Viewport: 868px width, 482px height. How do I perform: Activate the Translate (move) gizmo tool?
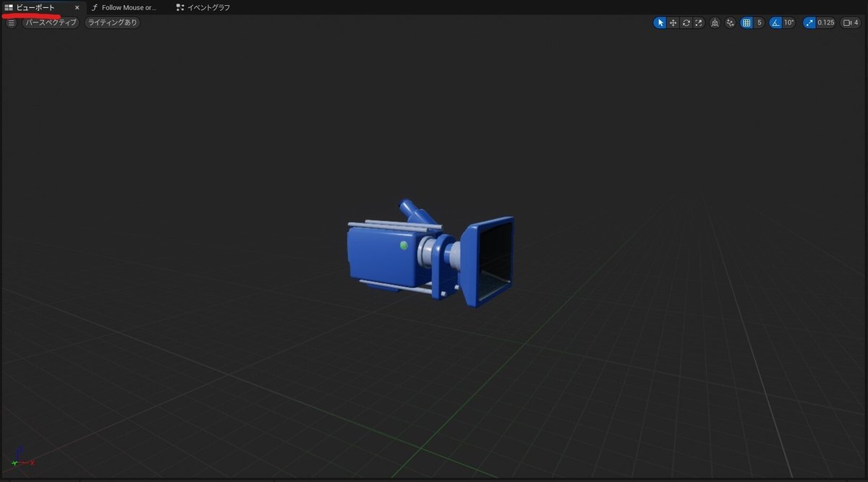coord(673,22)
